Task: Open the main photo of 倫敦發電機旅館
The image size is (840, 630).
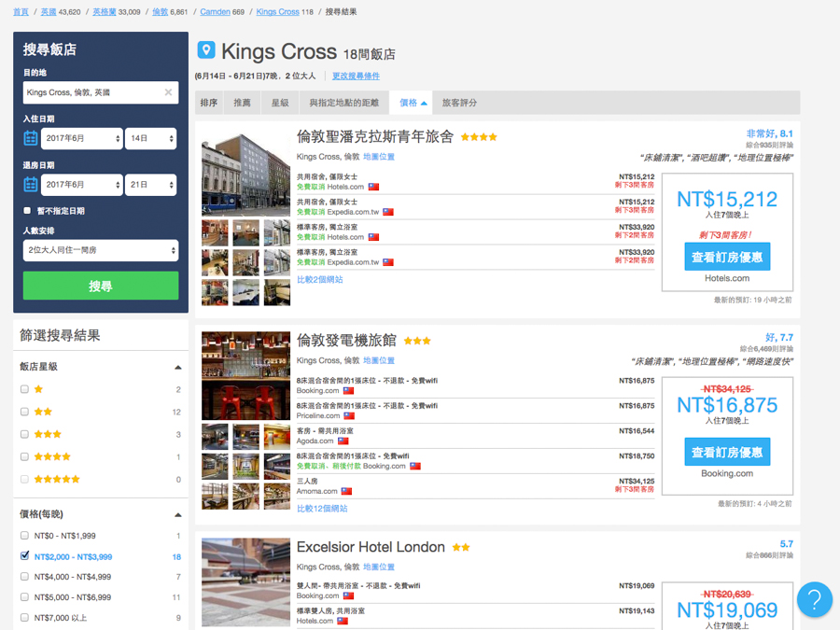Action: [x=245, y=375]
